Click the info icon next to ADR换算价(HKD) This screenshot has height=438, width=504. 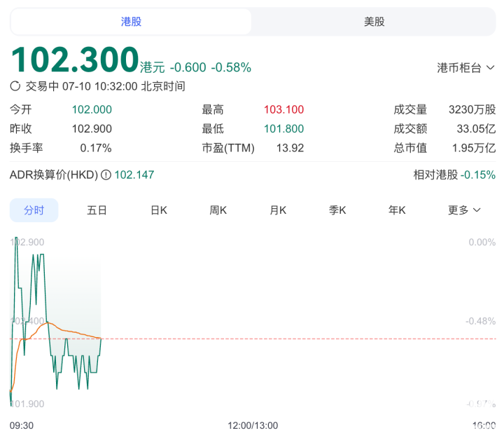106,174
